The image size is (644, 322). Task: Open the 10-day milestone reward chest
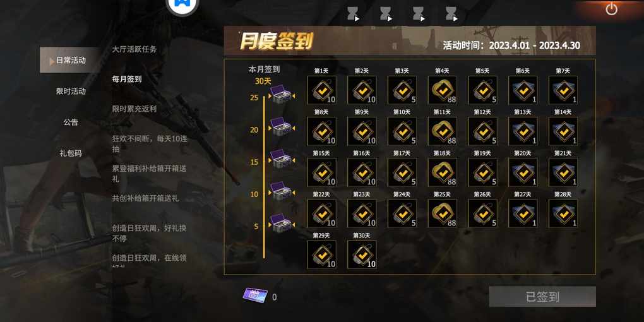pos(282,191)
